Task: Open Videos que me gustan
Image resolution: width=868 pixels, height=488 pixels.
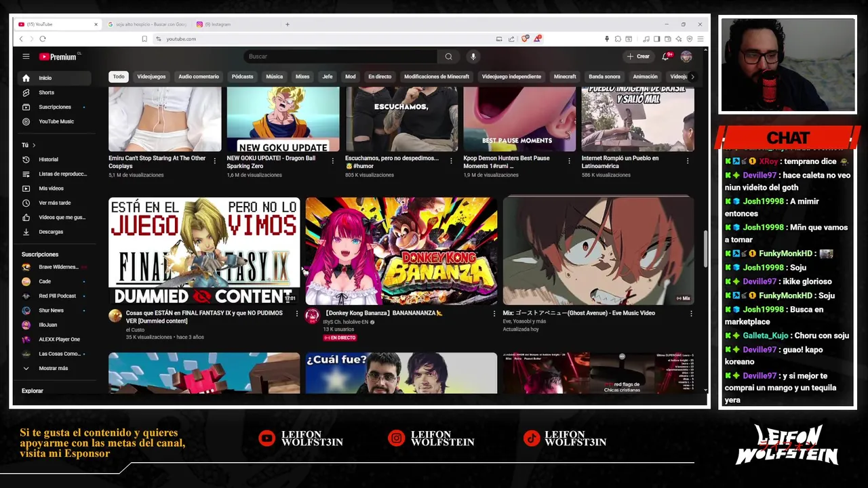Action: click(54, 218)
